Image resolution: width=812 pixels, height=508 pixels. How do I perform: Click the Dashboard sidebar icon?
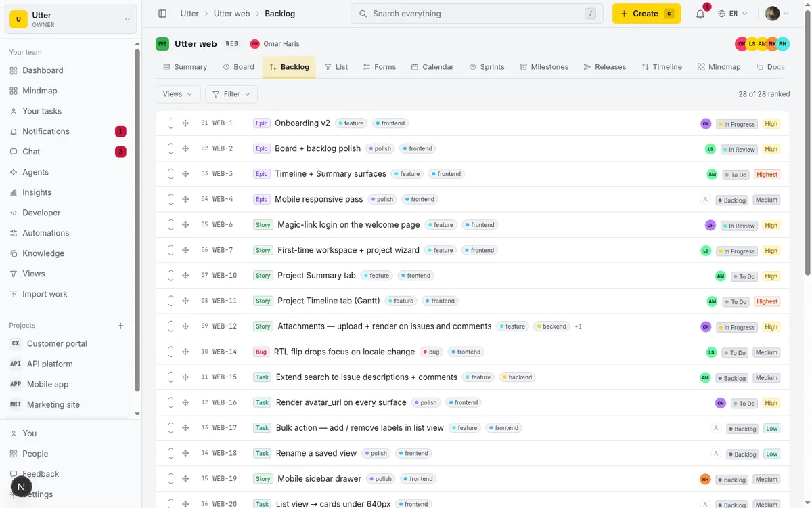click(x=14, y=70)
